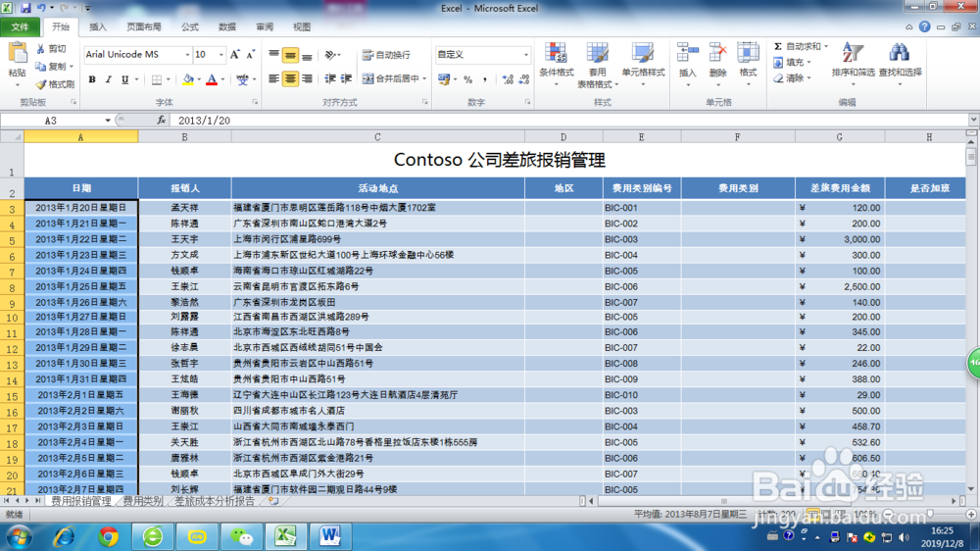Viewport: 980px width, 551px height.
Task: Open number format 自定义 dropdown
Action: (525, 55)
